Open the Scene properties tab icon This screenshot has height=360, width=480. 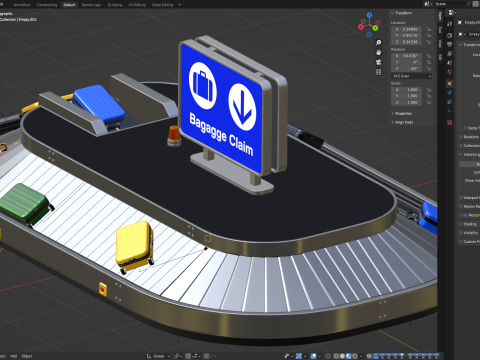pyautogui.click(x=449, y=63)
